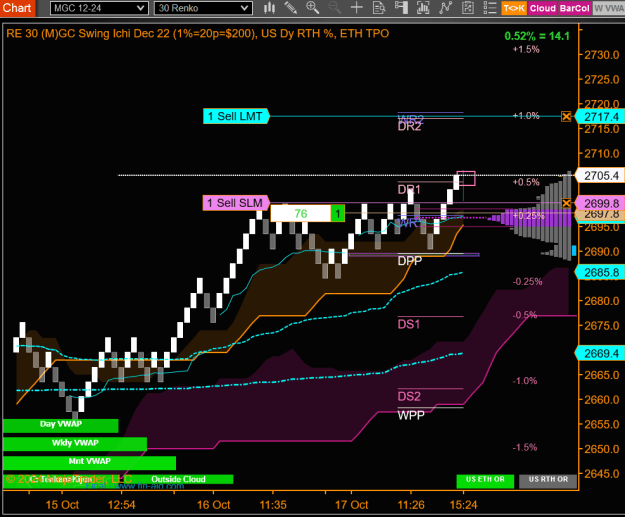Toggle the BarCol button
The image size is (625, 517).
pyautogui.click(x=574, y=8)
